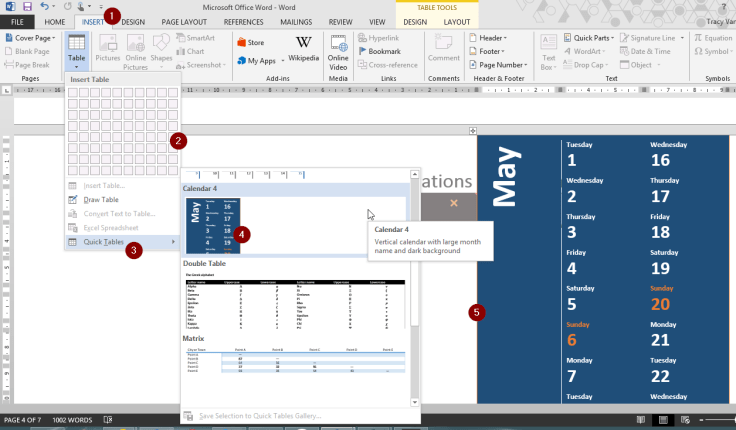Click the gallery scroll up arrow
Viewport: 736px width, 430px height.
pyautogui.click(x=414, y=174)
